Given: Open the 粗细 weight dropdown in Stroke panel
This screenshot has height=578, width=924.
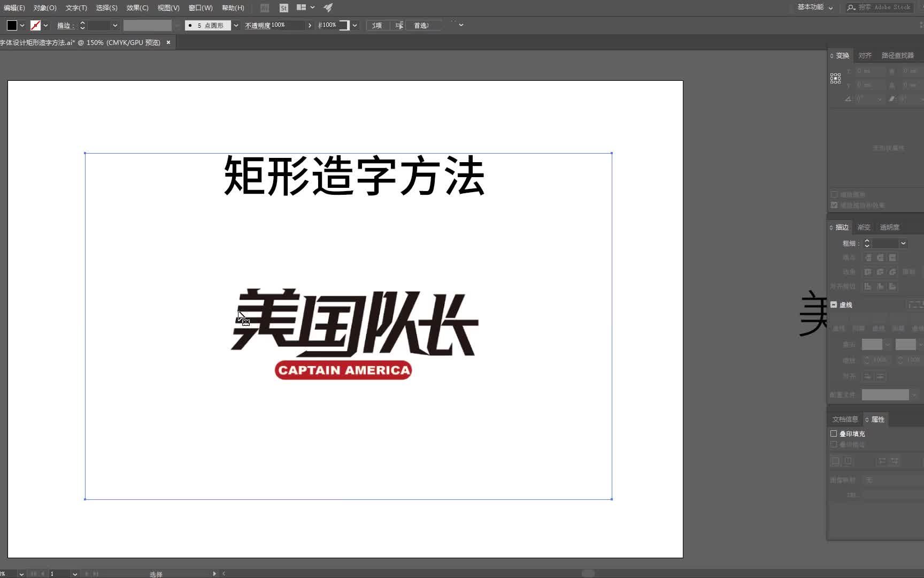Looking at the screenshot, I should click(x=903, y=243).
